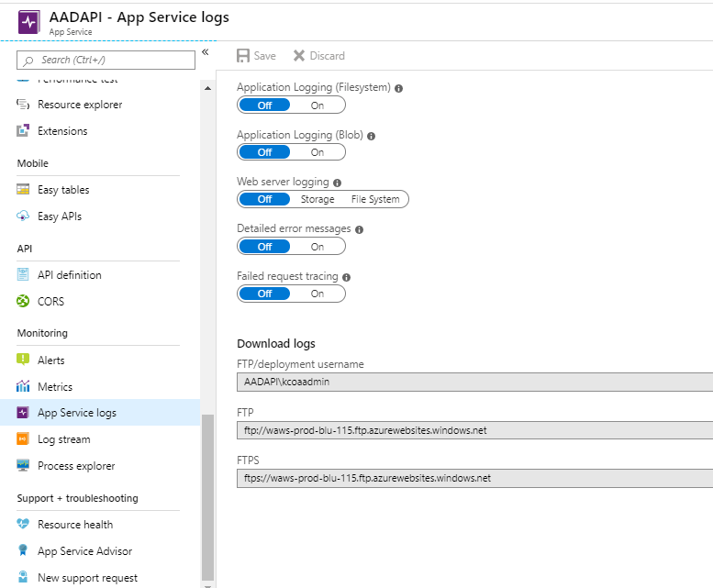Click the Easy tables icon

click(23, 190)
